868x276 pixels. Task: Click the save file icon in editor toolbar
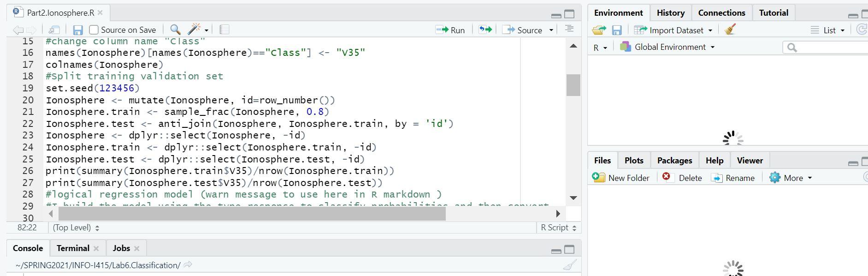click(x=78, y=30)
